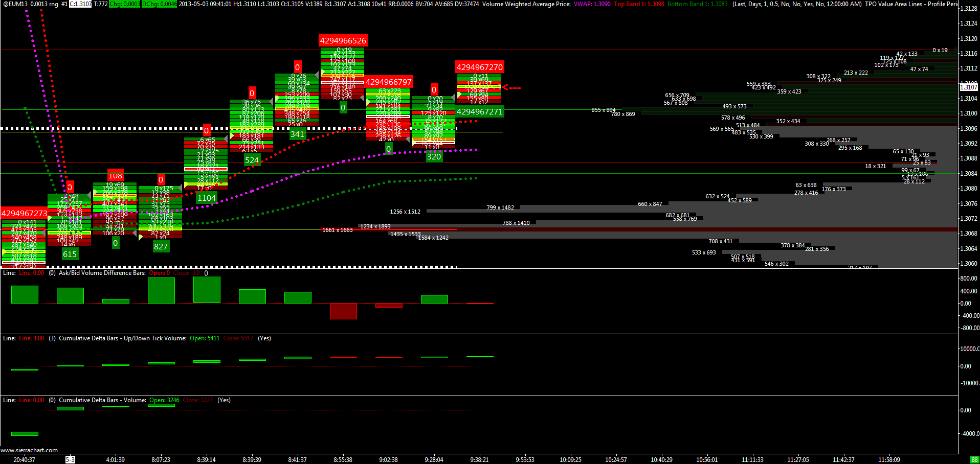Click the V:1389 volume readout

click(313, 4)
